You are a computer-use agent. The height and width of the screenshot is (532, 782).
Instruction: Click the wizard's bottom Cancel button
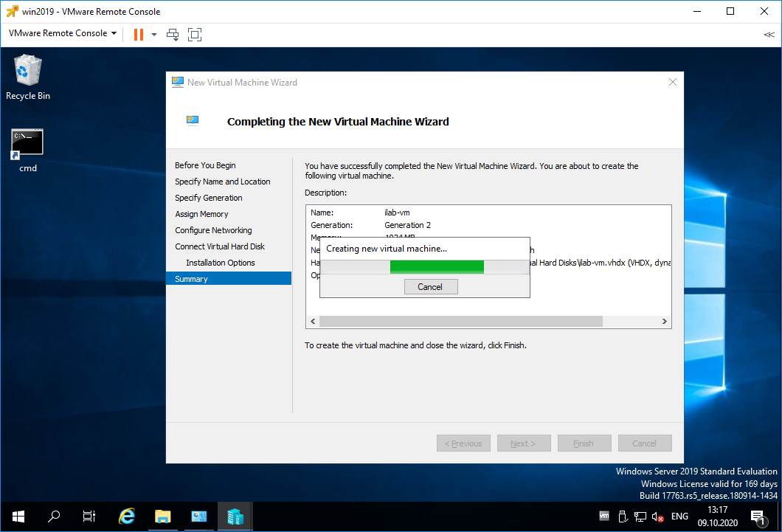(x=645, y=443)
